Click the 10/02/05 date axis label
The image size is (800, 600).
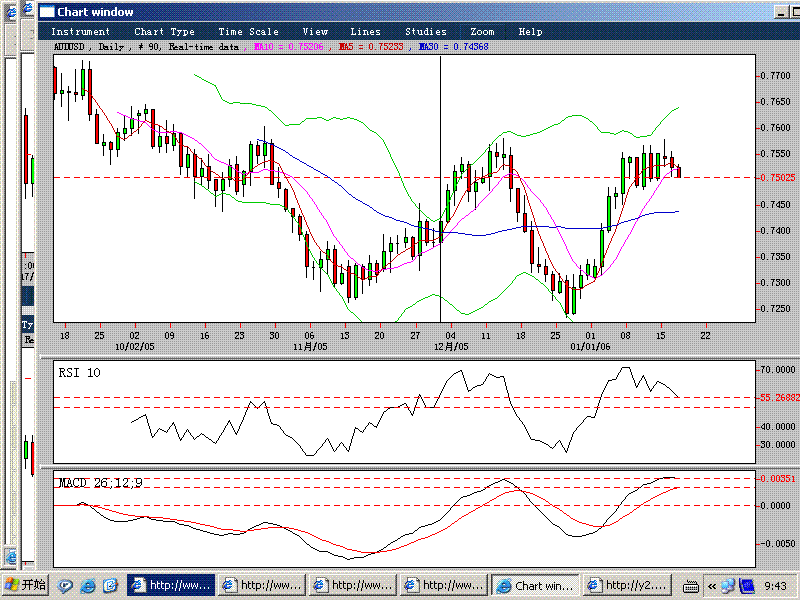click(x=135, y=347)
